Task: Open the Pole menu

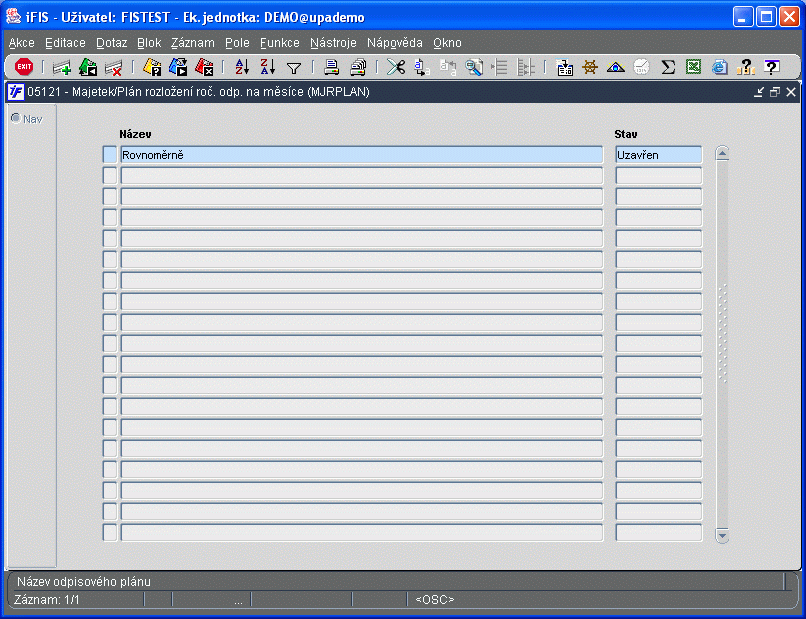Action: pos(237,43)
